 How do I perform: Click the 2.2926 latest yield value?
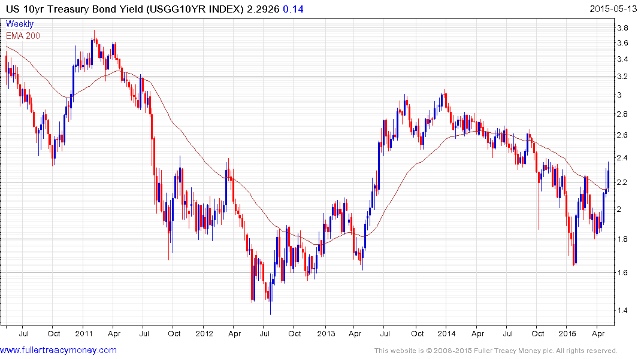click(263, 9)
